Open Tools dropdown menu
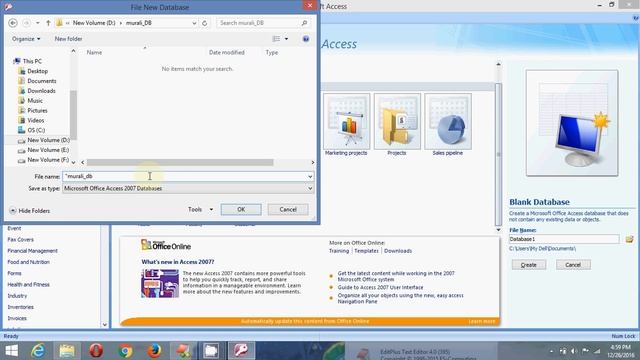This screenshot has height=360, width=640. point(200,209)
